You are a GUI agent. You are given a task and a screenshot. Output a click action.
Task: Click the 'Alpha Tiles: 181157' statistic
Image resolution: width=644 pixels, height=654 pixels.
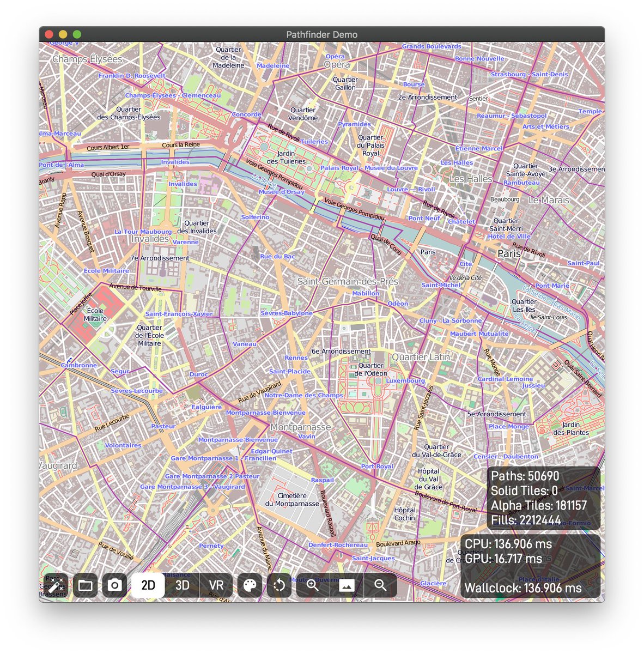pos(539,505)
